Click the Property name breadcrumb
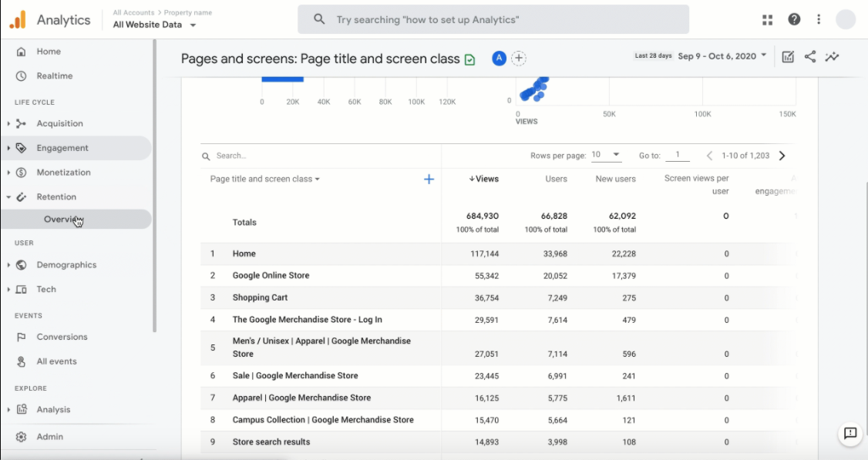Image resolution: width=868 pixels, height=460 pixels. pos(187,12)
